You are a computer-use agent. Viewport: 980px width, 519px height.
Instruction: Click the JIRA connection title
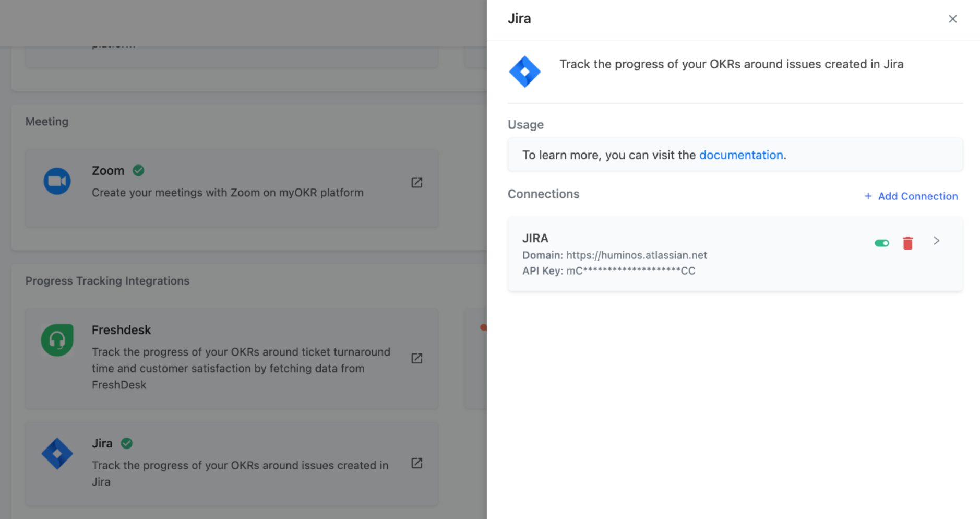[535, 238]
